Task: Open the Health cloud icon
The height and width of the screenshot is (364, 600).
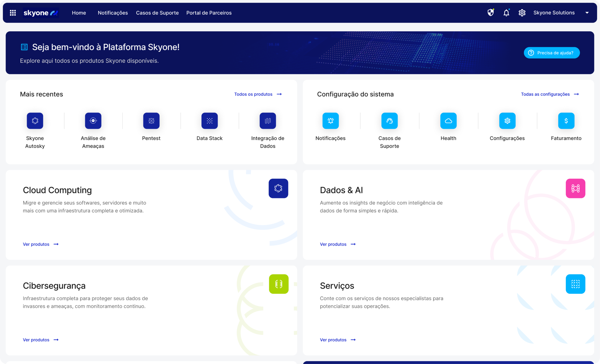Action: [x=448, y=121]
